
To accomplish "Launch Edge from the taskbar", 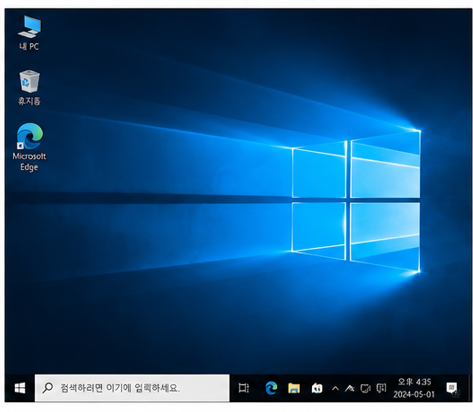I will pyautogui.click(x=271, y=388).
